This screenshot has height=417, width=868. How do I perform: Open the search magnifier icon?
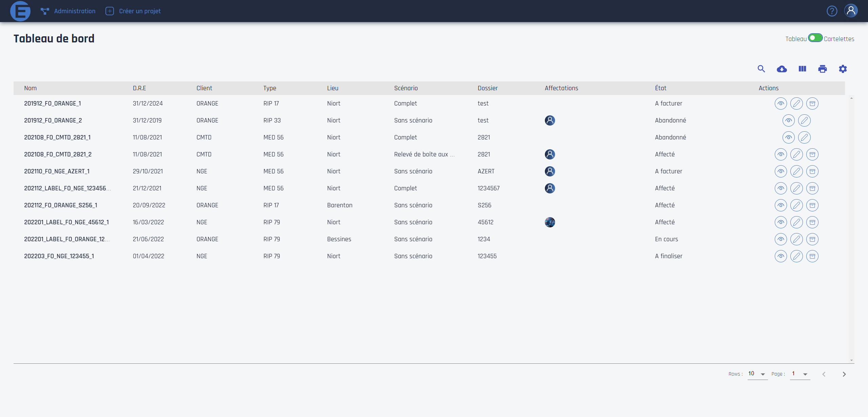pyautogui.click(x=761, y=69)
